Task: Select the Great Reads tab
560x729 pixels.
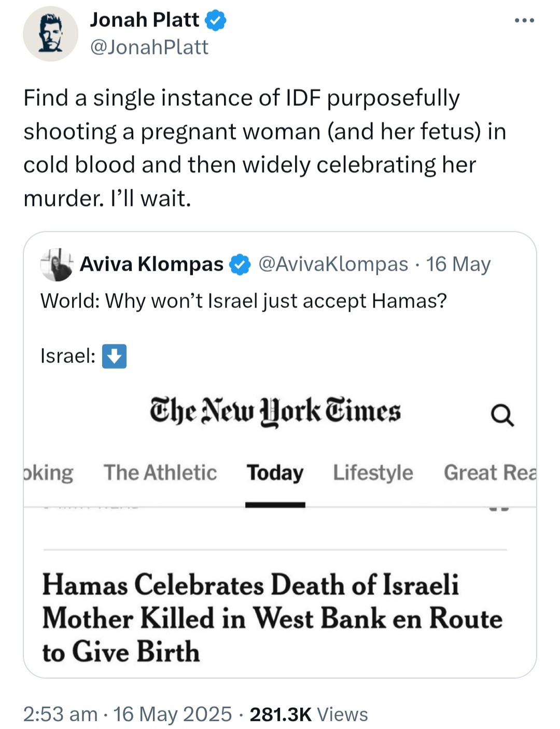Action: pyautogui.click(x=489, y=473)
